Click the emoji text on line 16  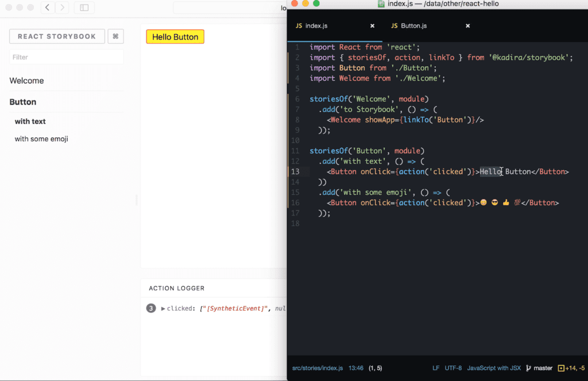click(500, 203)
